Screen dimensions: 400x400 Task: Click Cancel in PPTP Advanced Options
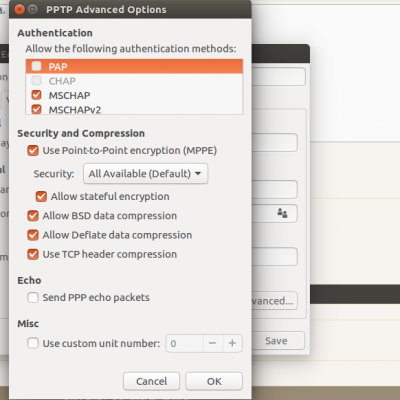coord(151,381)
